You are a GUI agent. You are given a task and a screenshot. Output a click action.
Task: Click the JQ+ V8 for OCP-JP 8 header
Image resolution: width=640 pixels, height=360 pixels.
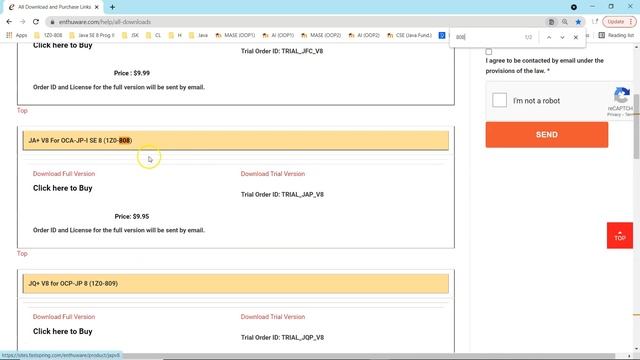[x=236, y=283]
